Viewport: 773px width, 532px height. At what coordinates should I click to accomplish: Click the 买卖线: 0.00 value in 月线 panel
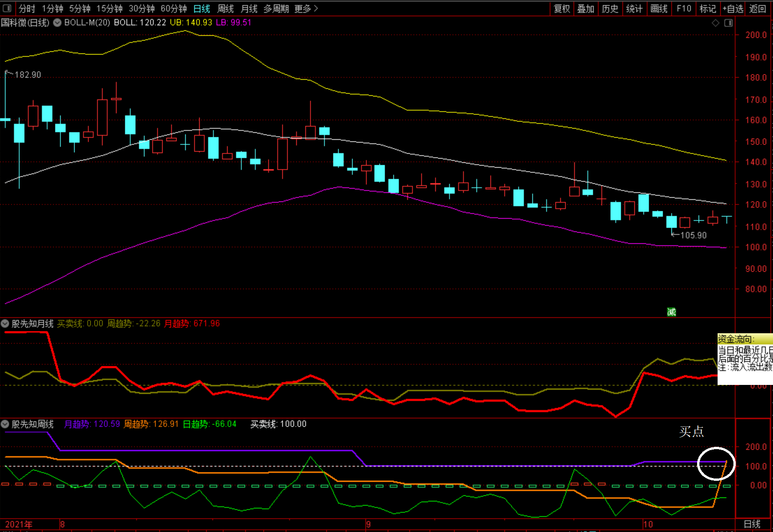pyautogui.click(x=80, y=323)
